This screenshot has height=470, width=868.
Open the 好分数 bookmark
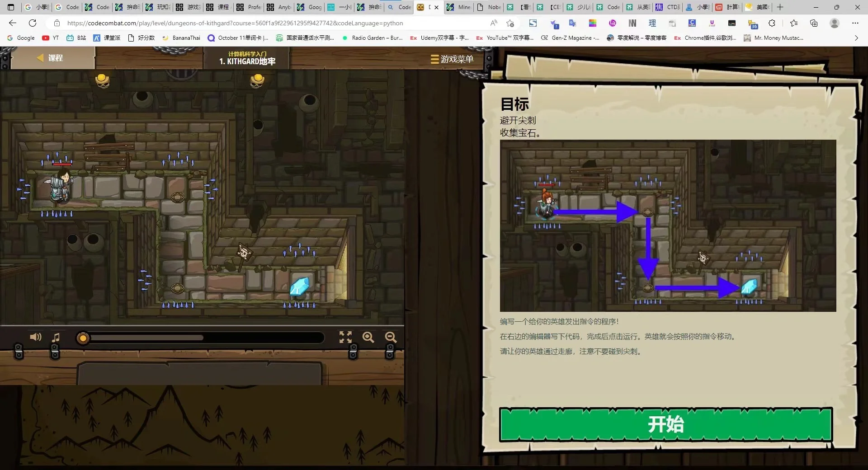tap(141, 38)
